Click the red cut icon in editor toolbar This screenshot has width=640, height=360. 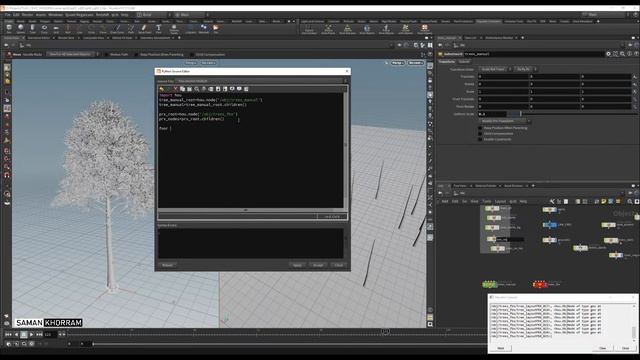pyautogui.click(x=176, y=89)
